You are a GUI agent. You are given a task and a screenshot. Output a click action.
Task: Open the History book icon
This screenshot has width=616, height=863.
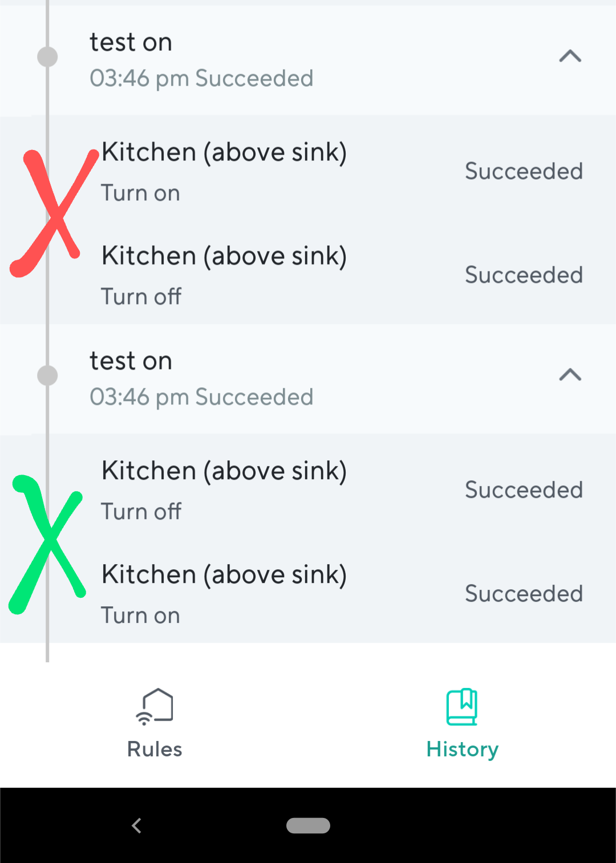click(462, 707)
